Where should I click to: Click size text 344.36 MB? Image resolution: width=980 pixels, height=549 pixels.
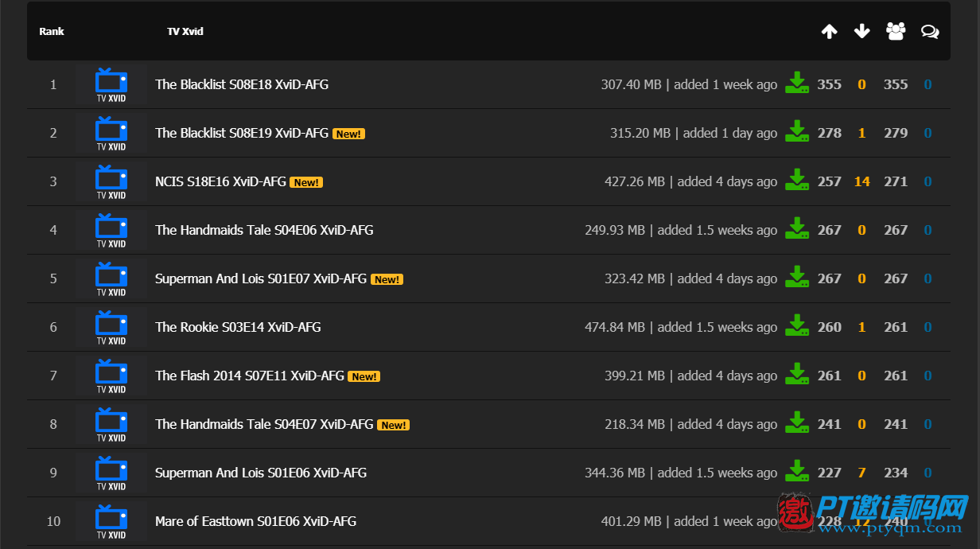click(x=615, y=473)
